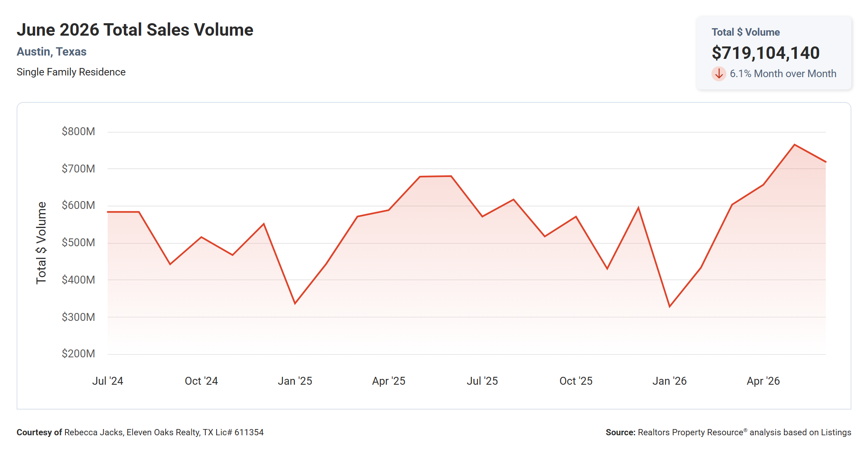This screenshot has height=456, width=868.
Task: Click the Apr '25 x-axis label
Action: pyautogui.click(x=389, y=381)
